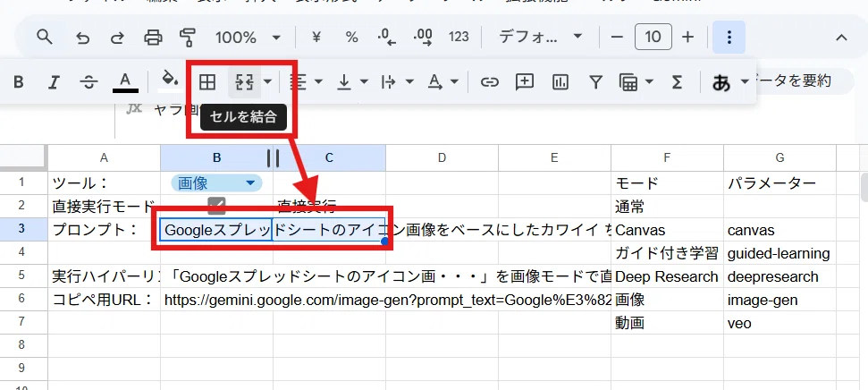868x390 pixels.
Task: Select column A header
Action: point(104,158)
